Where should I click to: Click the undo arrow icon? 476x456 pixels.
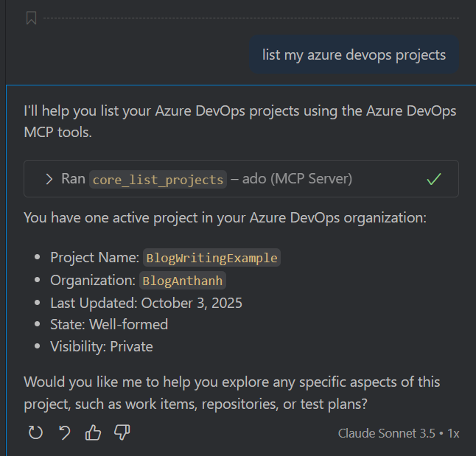[x=65, y=432]
